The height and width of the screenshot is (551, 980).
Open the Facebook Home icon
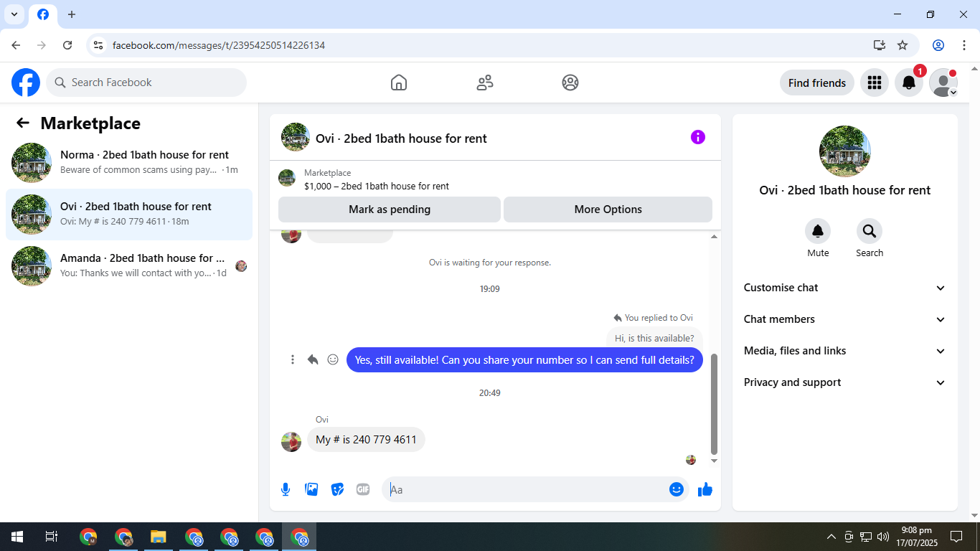click(399, 83)
